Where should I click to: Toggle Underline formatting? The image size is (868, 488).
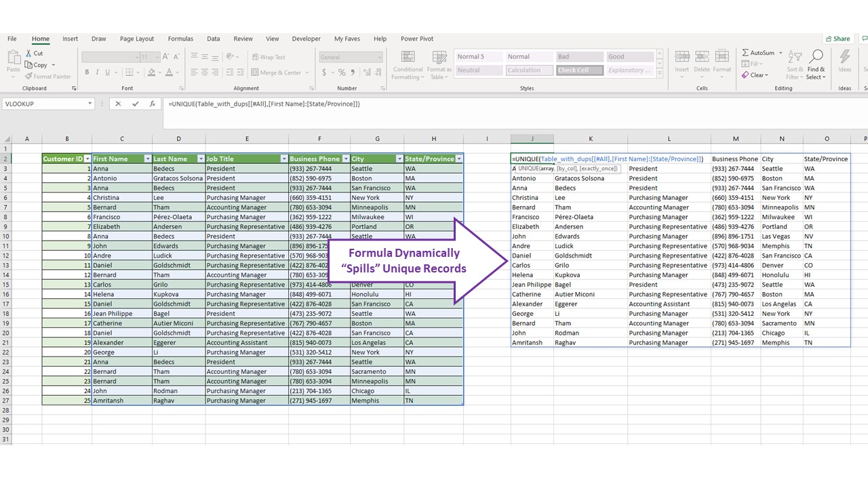108,73
